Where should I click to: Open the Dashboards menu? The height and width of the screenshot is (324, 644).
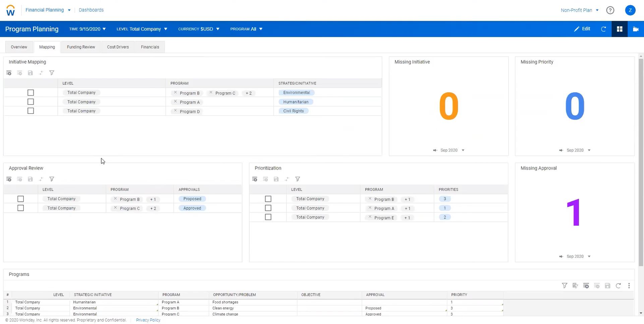coord(91,10)
